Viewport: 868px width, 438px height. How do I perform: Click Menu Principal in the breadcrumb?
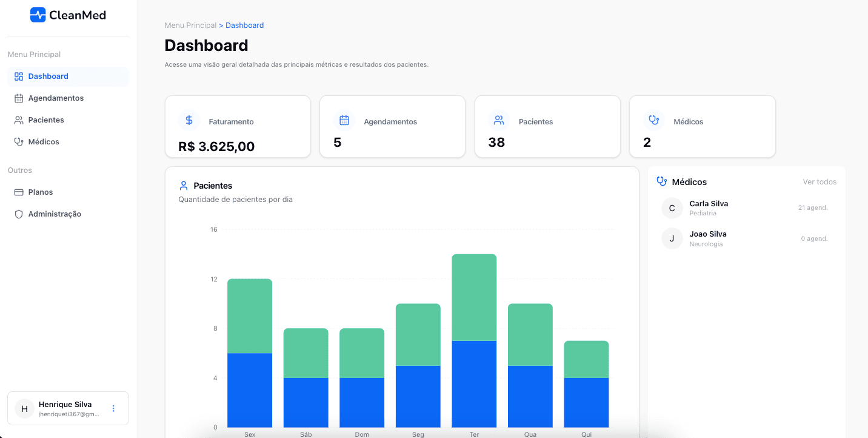coord(190,25)
